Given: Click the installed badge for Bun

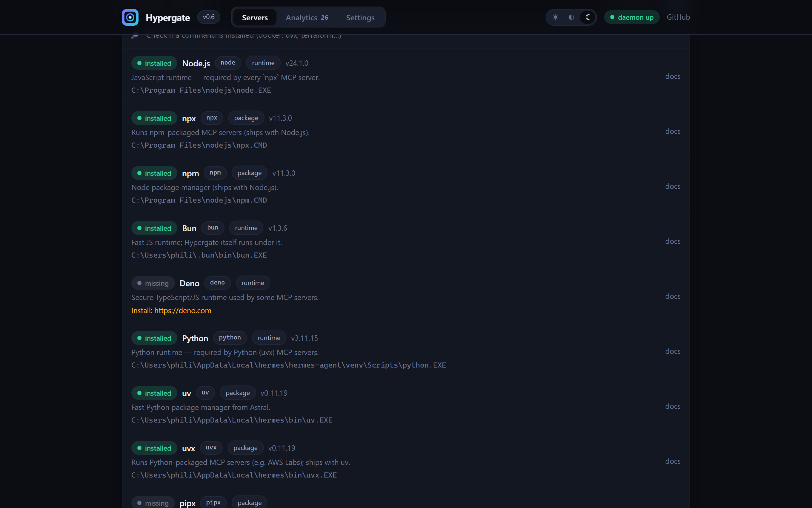Looking at the screenshot, I should click(154, 228).
